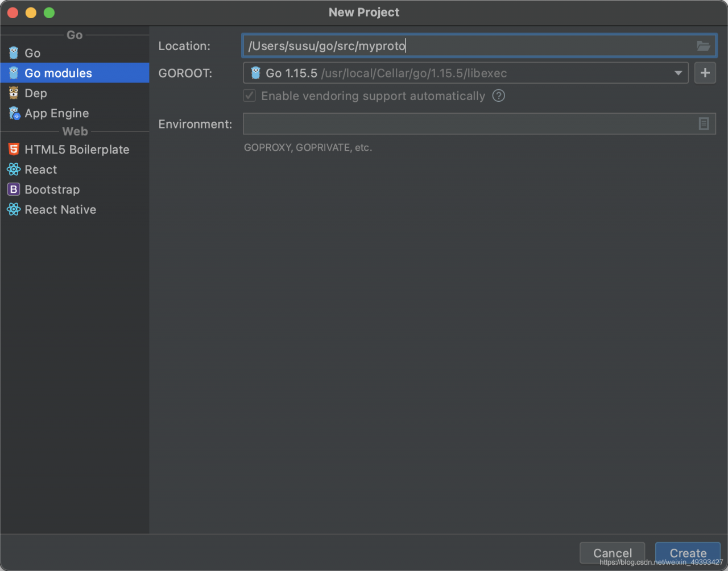
Task: Add a new GOROOT SDK with plus
Action: (x=705, y=73)
